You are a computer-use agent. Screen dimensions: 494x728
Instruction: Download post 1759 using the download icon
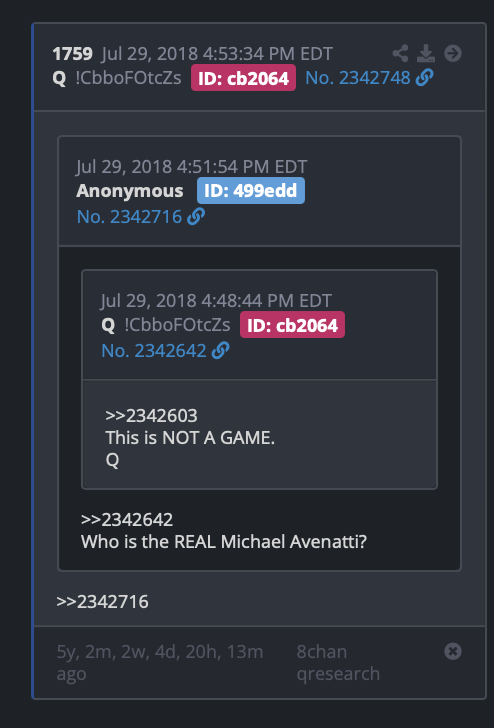click(426, 53)
